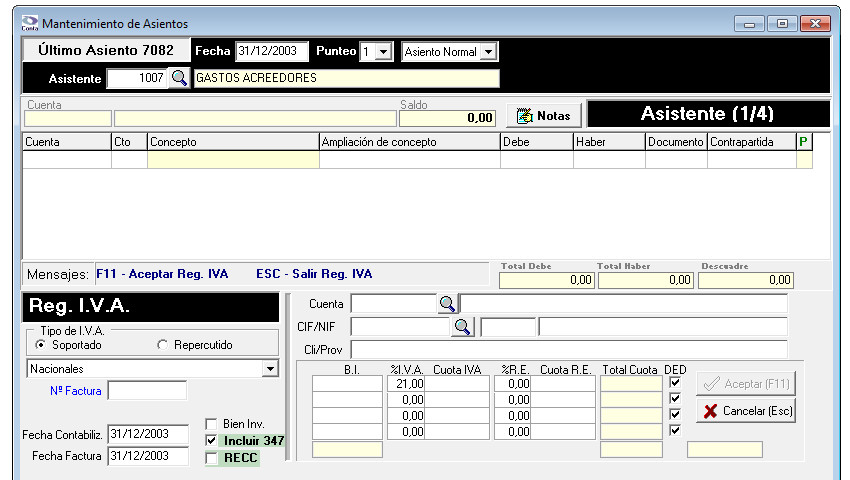Screen dimensions: 850x480
Task: Click the Cancelar (Esc) button
Action: pos(746,411)
